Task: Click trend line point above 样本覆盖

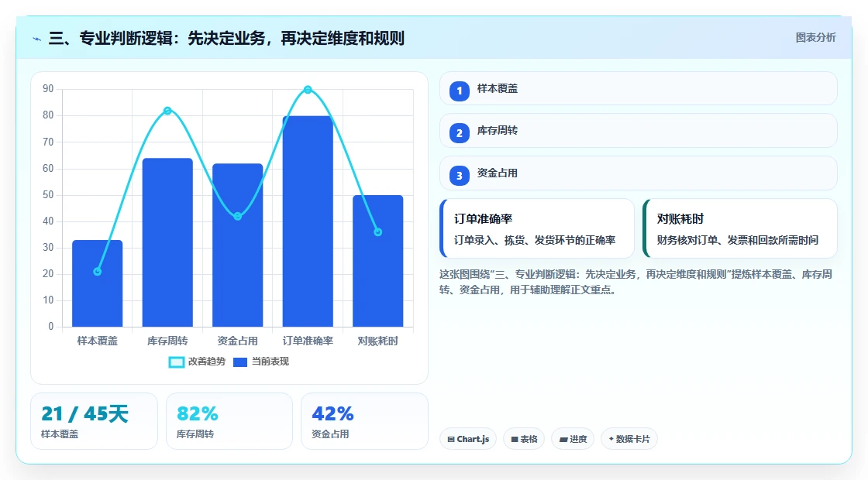Action: 98,272
